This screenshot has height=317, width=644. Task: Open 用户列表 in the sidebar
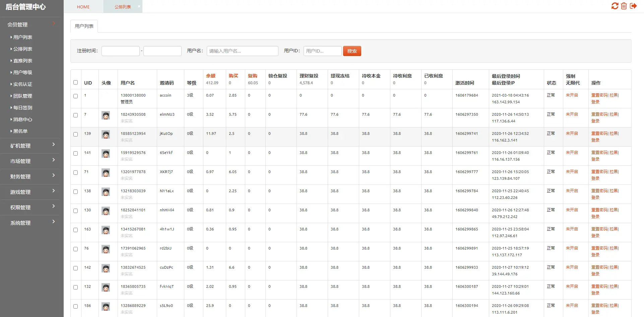[23, 37]
